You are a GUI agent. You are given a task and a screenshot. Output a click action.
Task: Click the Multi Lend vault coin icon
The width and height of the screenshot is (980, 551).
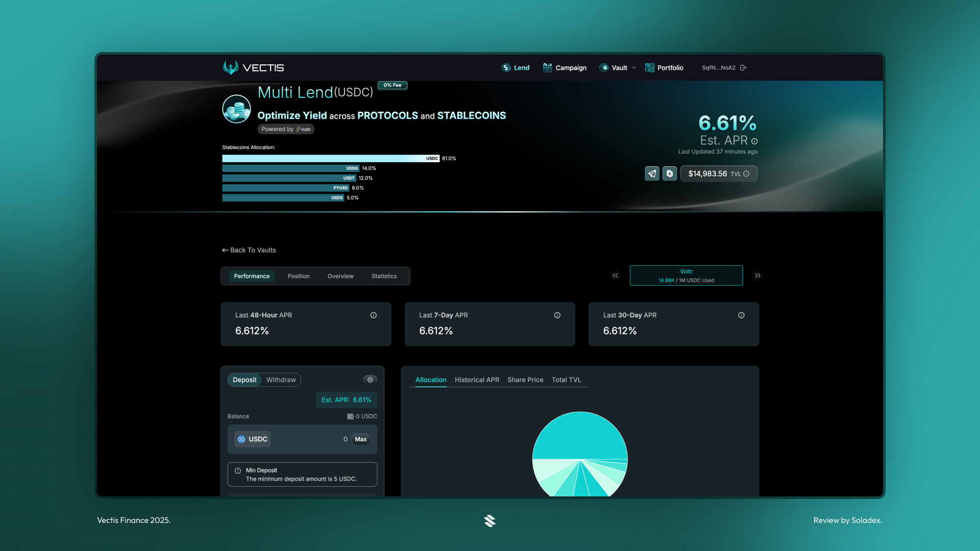coord(236,109)
